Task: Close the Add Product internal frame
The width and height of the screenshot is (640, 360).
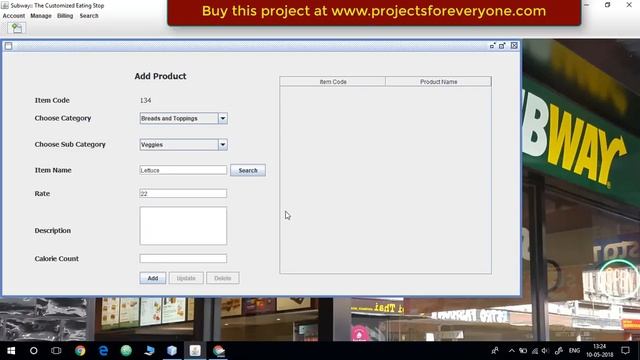Action: click(514, 46)
